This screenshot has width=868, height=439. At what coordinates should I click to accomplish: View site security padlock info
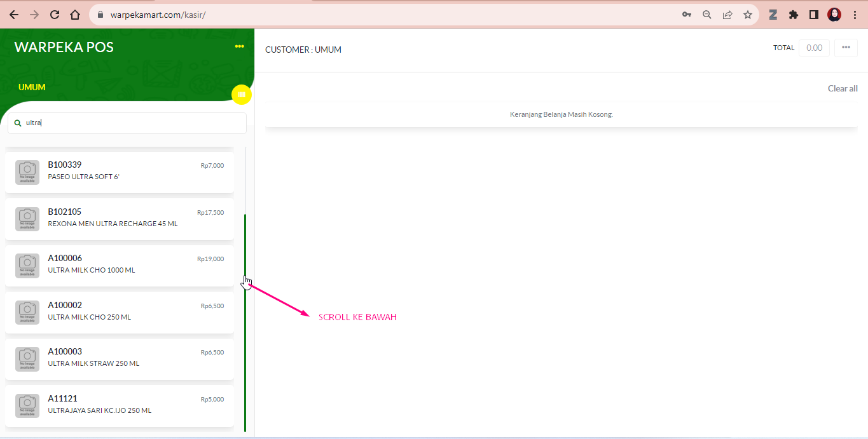pyautogui.click(x=100, y=15)
